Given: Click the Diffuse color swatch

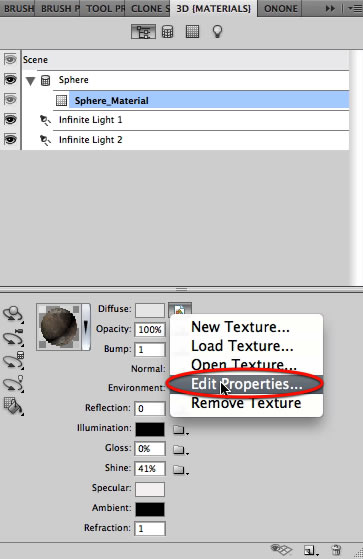Looking at the screenshot, I should click(150, 310).
